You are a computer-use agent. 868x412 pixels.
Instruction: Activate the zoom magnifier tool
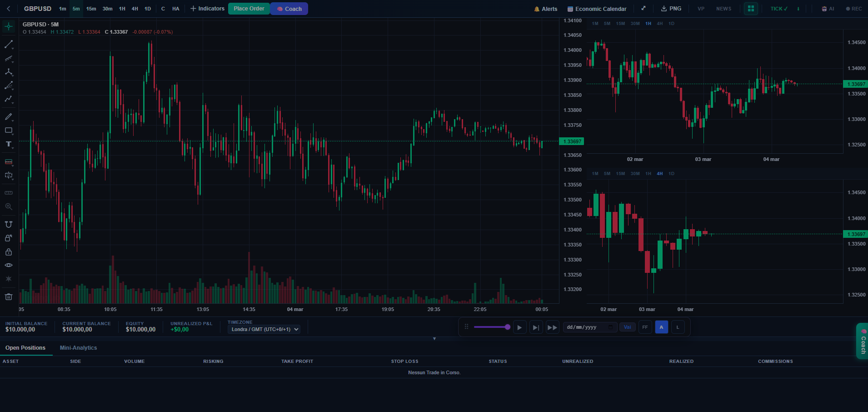pyautogui.click(x=9, y=206)
